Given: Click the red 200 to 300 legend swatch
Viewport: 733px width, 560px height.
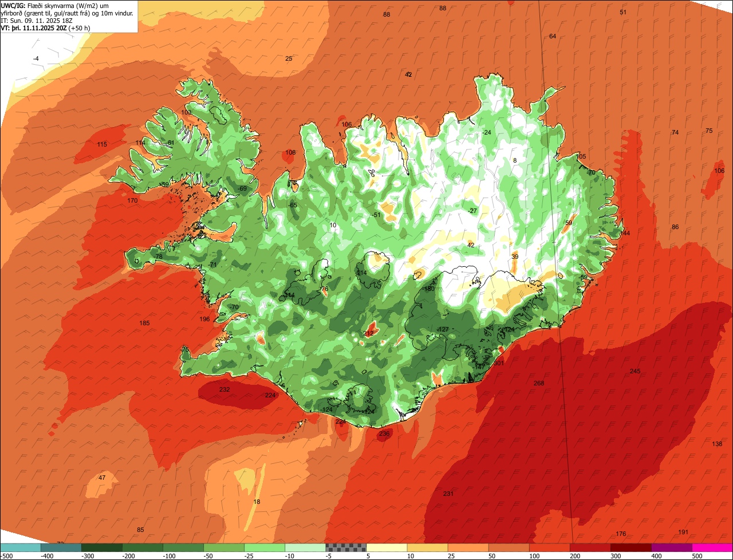Looking at the screenshot, I should click(x=589, y=547).
